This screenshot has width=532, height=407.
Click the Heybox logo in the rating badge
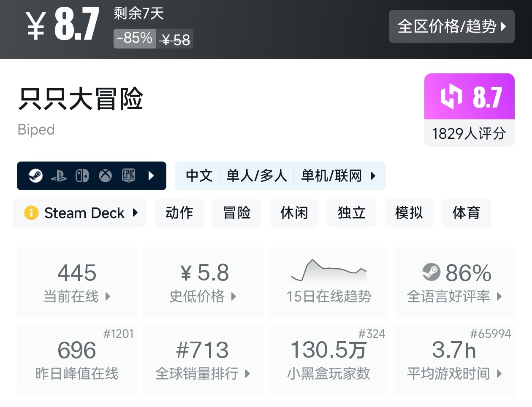pos(451,97)
